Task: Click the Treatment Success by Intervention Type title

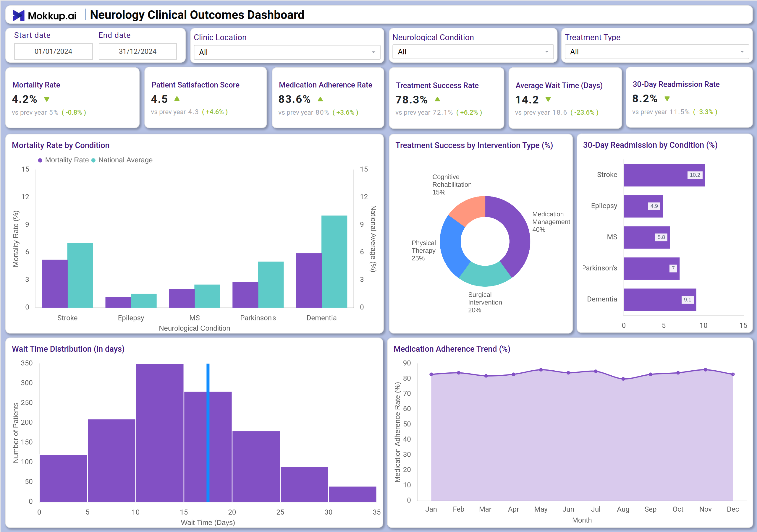Action: [474, 145]
